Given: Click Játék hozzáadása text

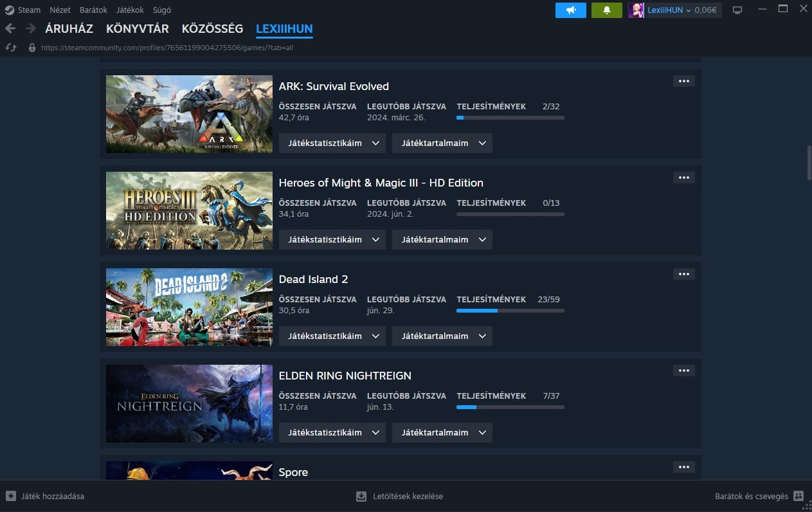Looking at the screenshot, I should [53, 497].
